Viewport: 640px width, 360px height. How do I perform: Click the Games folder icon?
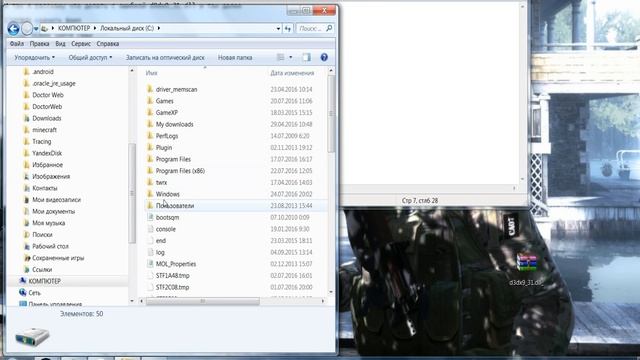[150, 101]
